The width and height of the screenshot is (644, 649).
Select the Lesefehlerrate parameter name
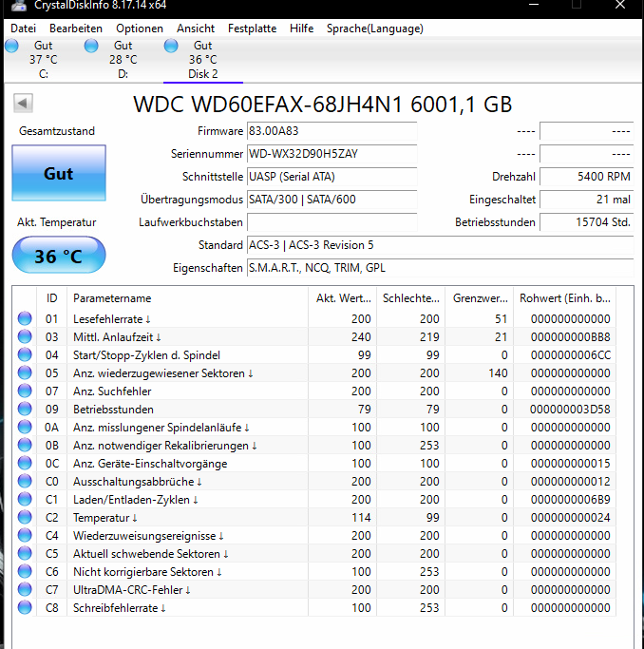(112, 319)
